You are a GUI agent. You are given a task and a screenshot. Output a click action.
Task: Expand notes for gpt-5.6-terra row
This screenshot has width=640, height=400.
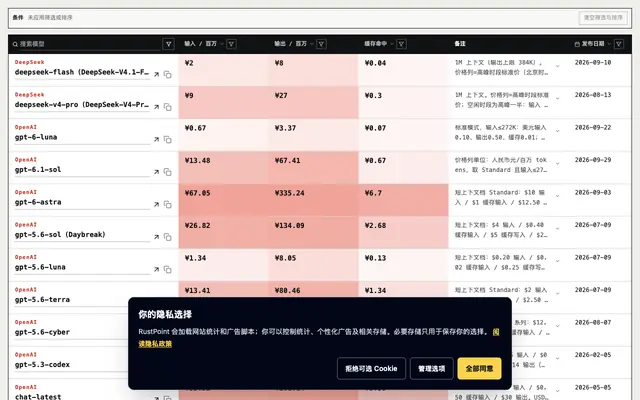[x=558, y=293]
